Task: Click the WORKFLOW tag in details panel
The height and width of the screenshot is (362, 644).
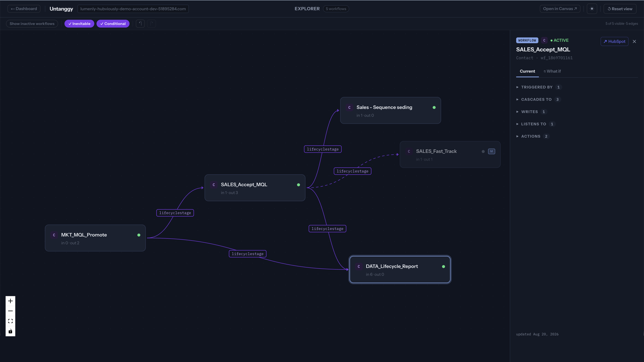Action: tap(527, 40)
